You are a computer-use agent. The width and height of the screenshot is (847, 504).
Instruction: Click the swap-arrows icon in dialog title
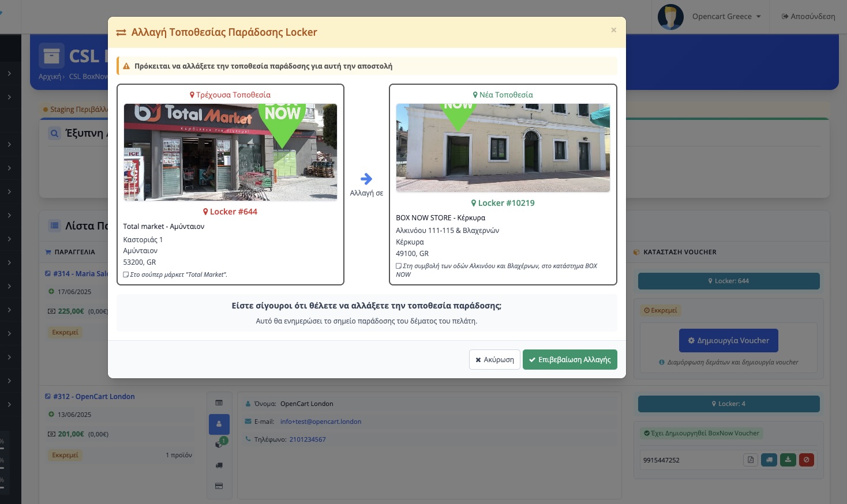(x=121, y=32)
